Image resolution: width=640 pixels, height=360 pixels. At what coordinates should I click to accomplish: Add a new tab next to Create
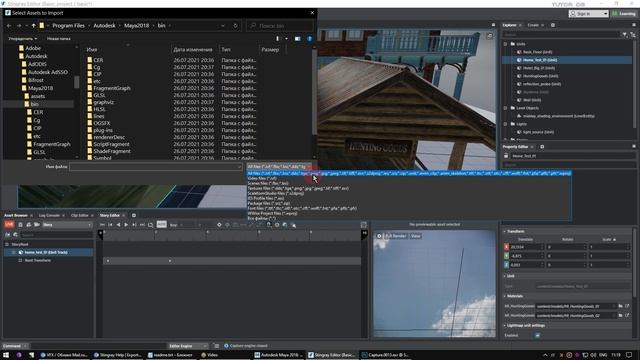553,25
